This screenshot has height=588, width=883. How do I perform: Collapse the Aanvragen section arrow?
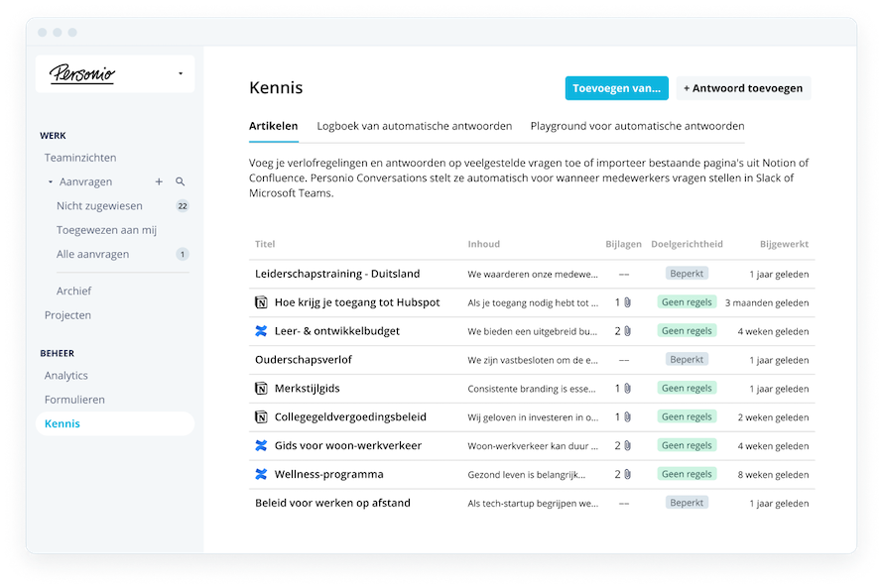[51, 181]
